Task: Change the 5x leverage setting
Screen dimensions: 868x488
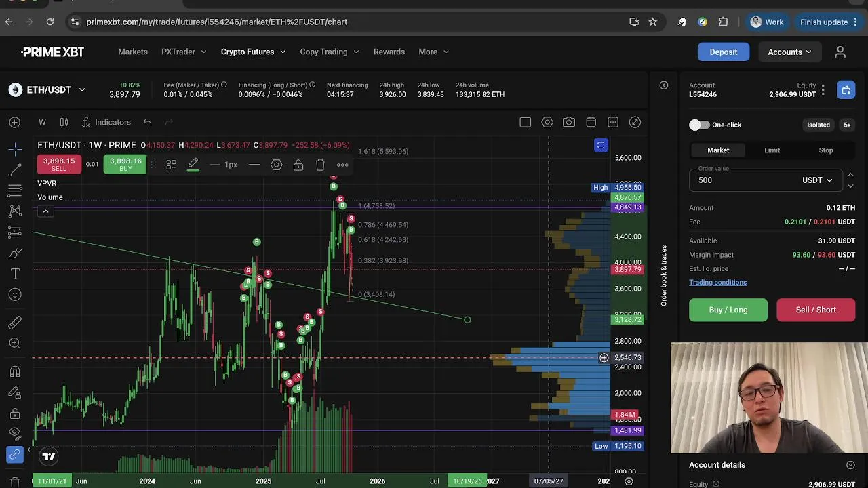Action: [847, 125]
